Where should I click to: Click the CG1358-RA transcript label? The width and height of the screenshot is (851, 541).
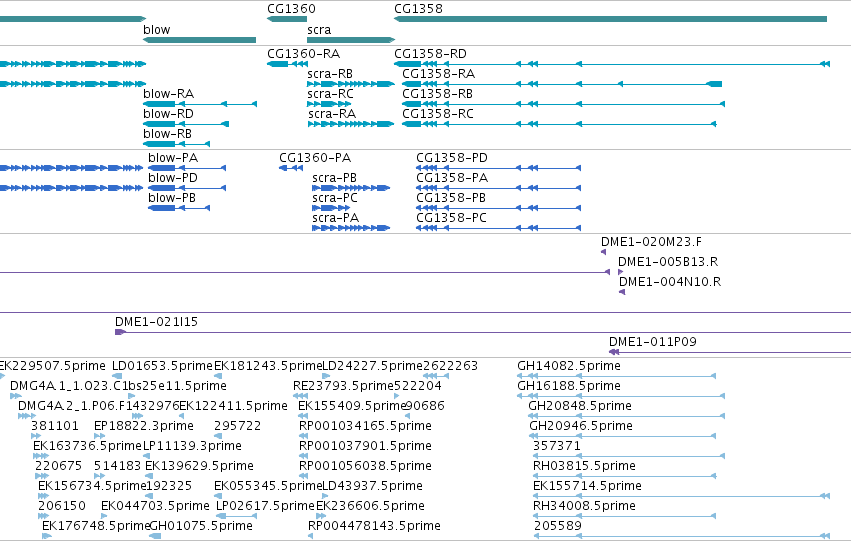pos(439,74)
